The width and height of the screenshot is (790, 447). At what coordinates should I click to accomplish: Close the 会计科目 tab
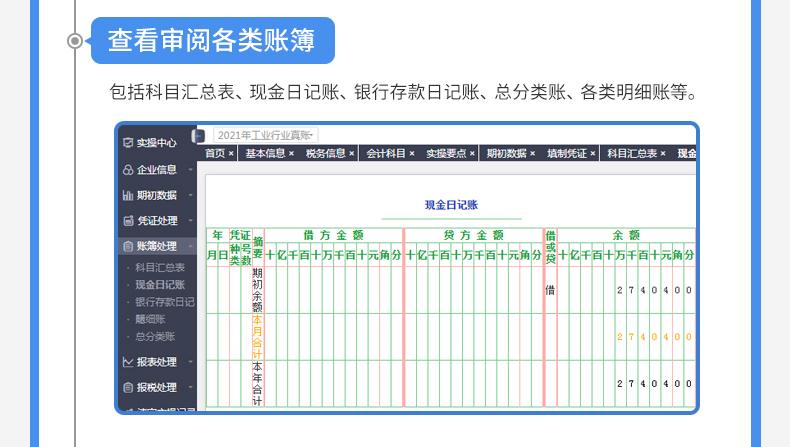pos(412,154)
